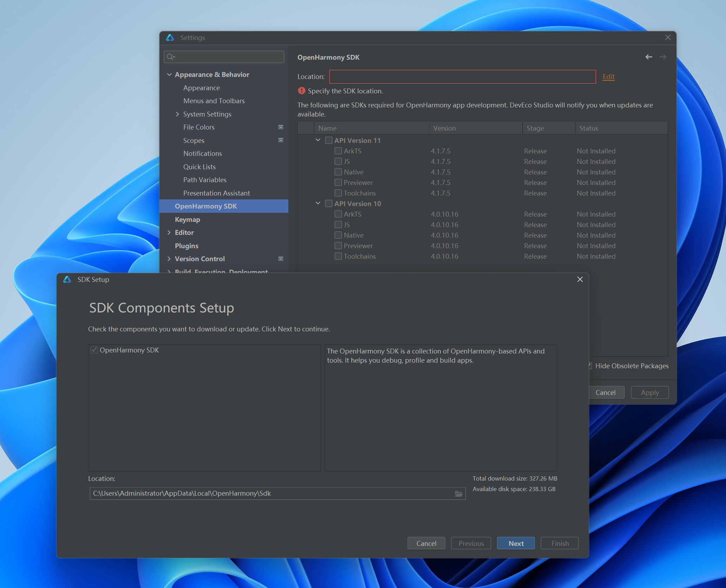The width and height of the screenshot is (726, 588).
Task: Close the Settings window
Action: (x=668, y=38)
